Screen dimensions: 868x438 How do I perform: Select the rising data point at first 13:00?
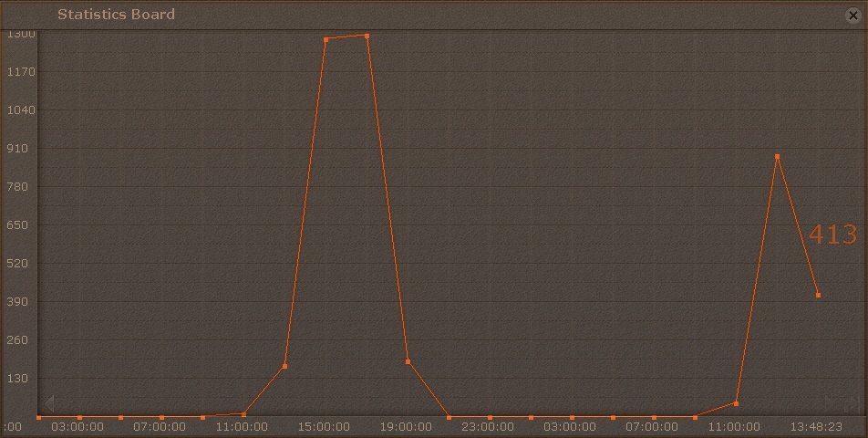pos(284,366)
